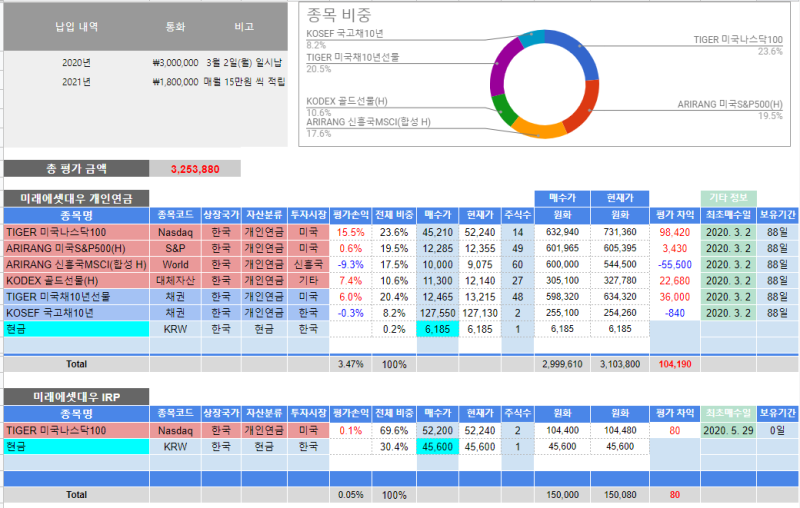Select the KODEX 골드선물(H) name cell

tap(77, 281)
